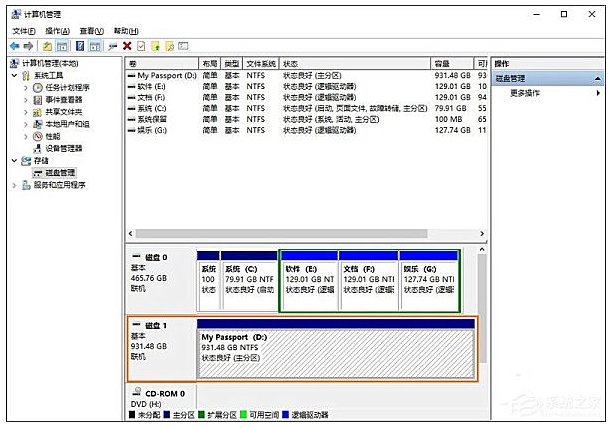
Task: Collapse the 磁盘管理 actions section arrow
Action: [x=598, y=78]
